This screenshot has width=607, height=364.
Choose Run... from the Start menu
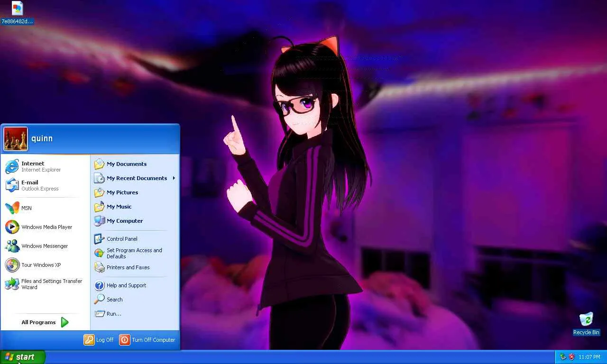click(135, 314)
